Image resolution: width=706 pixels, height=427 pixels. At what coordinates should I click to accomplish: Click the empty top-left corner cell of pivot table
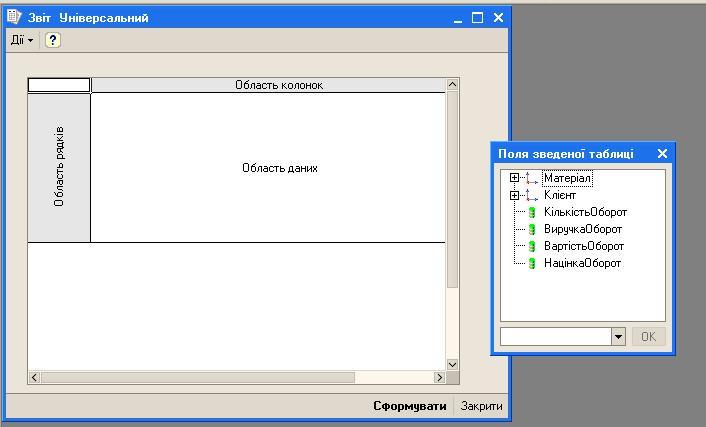pyautogui.click(x=59, y=85)
